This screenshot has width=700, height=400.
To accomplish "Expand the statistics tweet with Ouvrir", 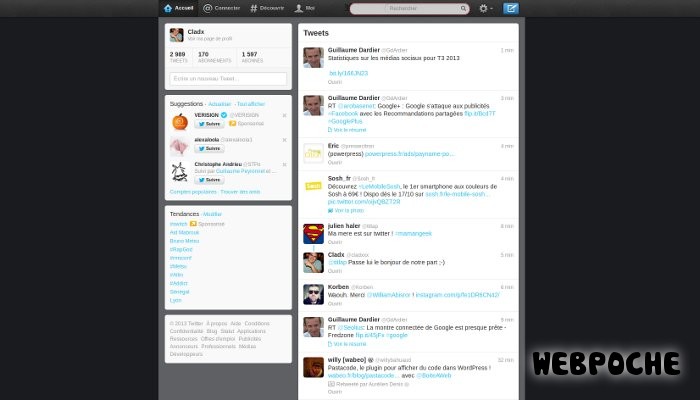I will point(335,82).
